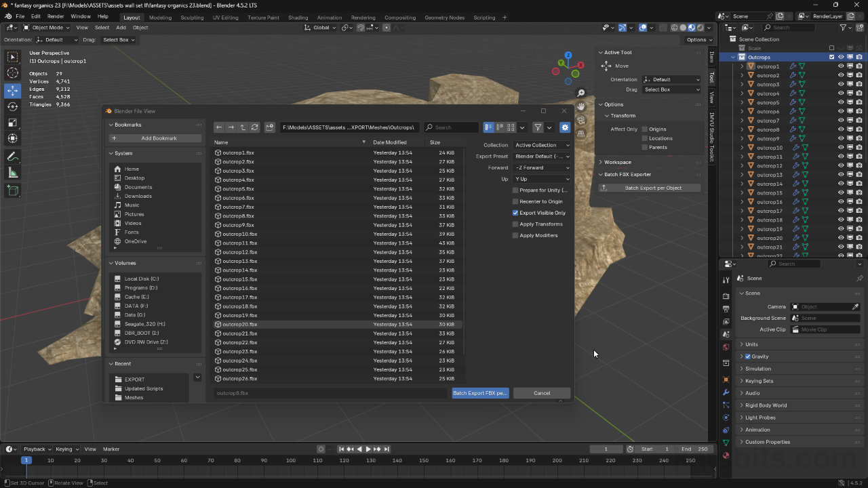Screen dimensions: 868x488
Task: Expand the Batch FBX Exporter section
Action: coord(624,174)
